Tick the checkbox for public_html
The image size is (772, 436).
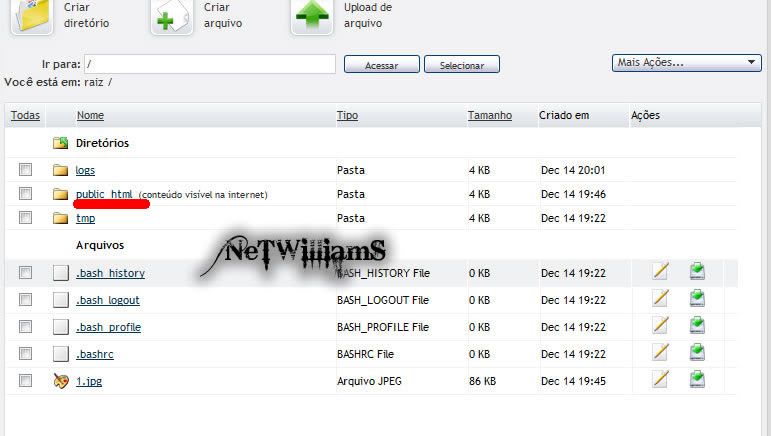tap(25, 193)
